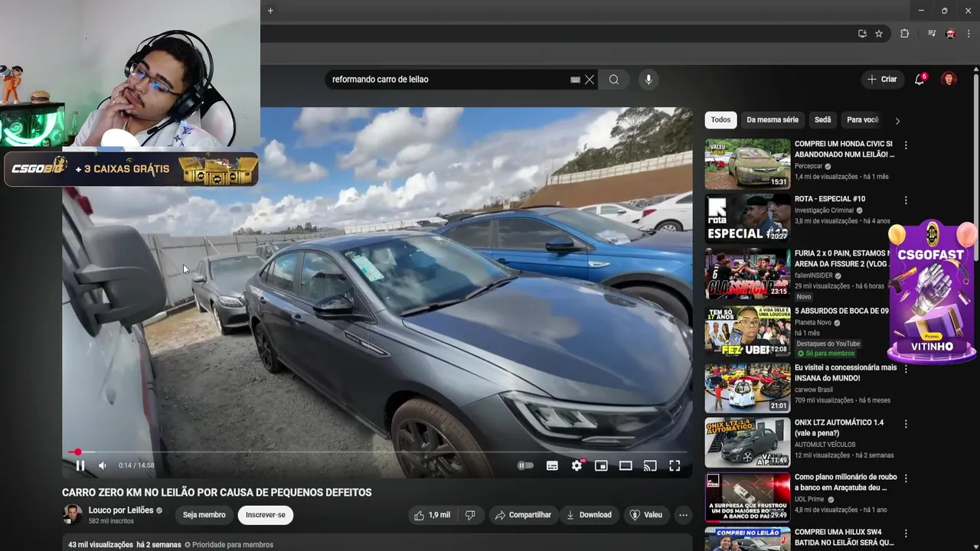Open ROTA Especial #10 thumbnail
Viewport: 980px width, 551px height.
(x=748, y=219)
